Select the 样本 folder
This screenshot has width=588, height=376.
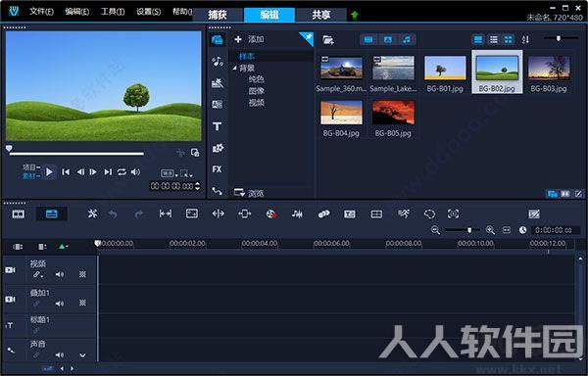coord(246,56)
